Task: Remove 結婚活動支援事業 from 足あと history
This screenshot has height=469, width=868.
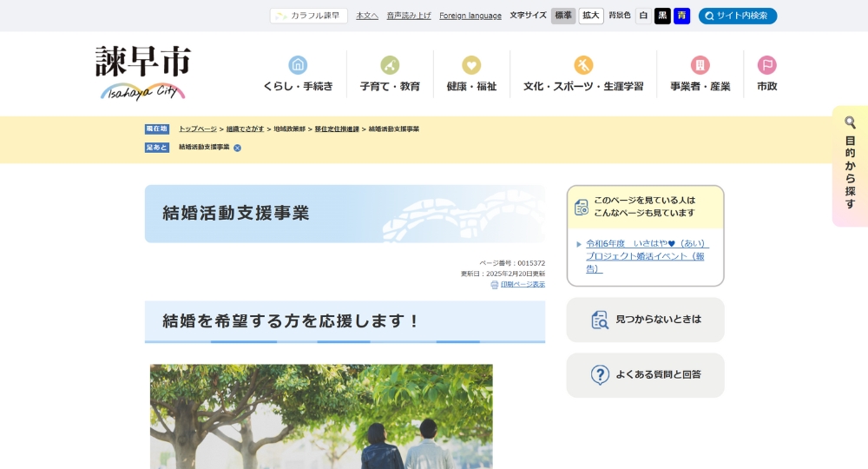Action: pyautogui.click(x=237, y=148)
